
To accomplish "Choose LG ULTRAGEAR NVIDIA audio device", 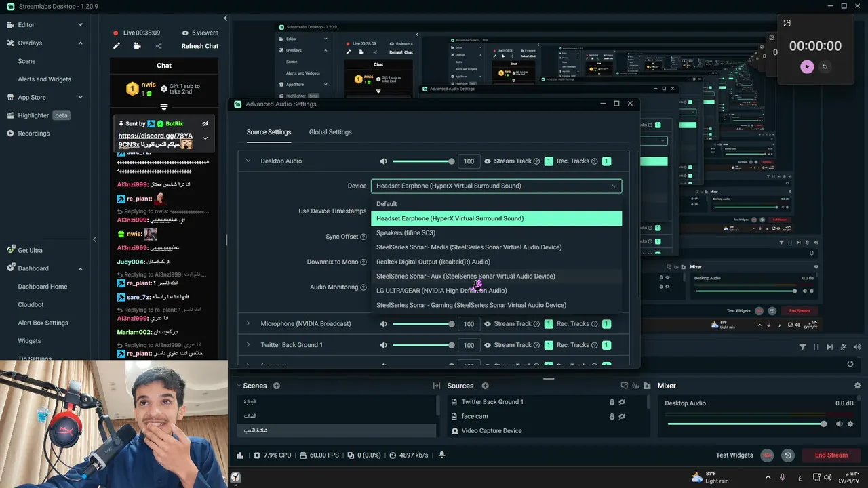I will (496, 291).
